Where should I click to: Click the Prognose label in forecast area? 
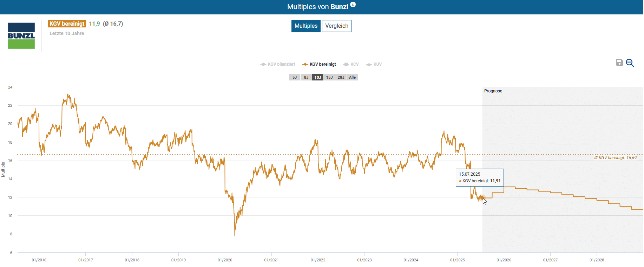(493, 91)
